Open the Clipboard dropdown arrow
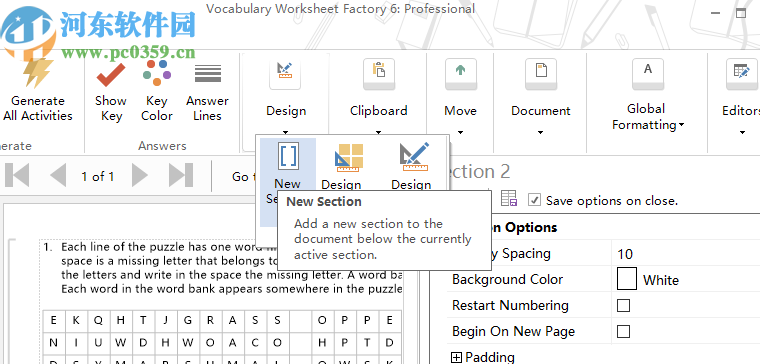The width and height of the screenshot is (760, 364). click(379, 132)
